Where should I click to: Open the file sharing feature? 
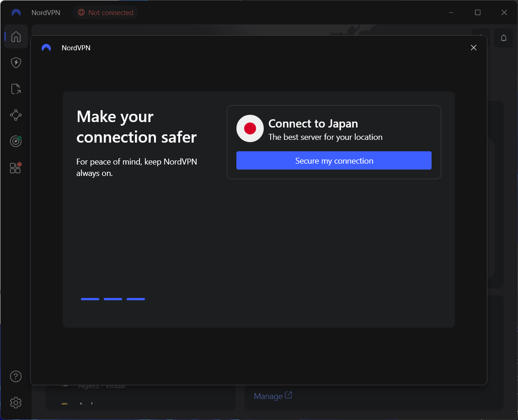pos(16,89)
